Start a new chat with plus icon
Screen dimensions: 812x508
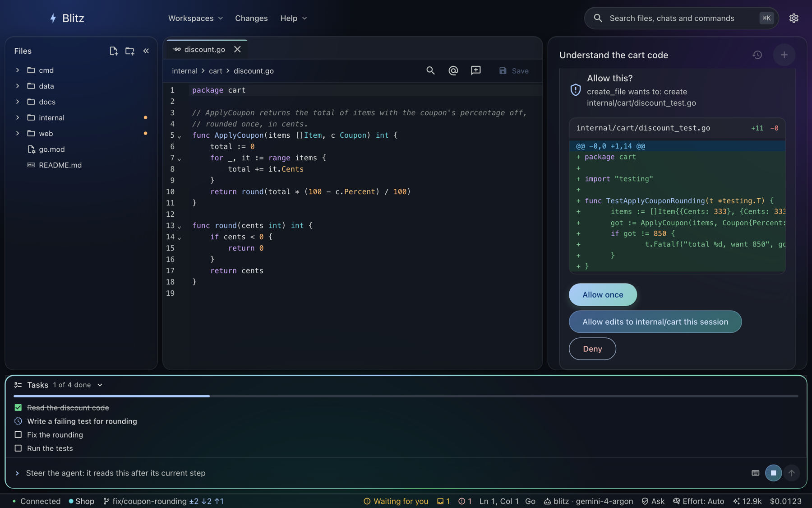[x=784, y=55]
